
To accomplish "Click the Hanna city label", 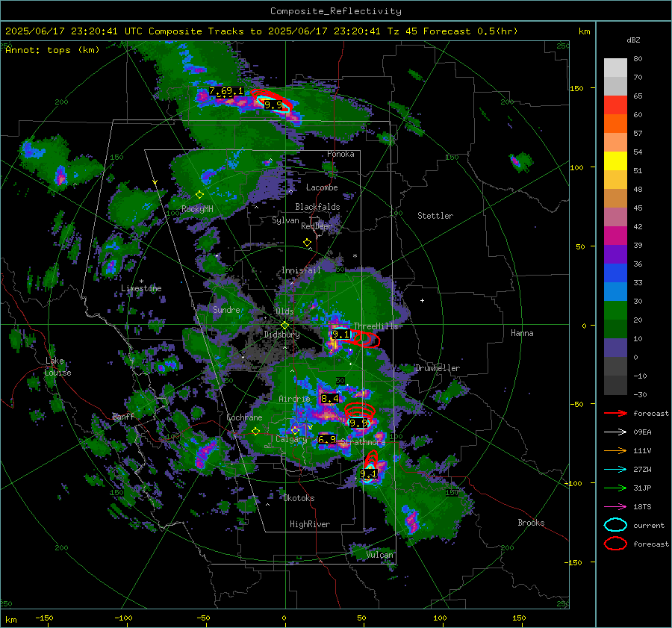I will (522, 333).
